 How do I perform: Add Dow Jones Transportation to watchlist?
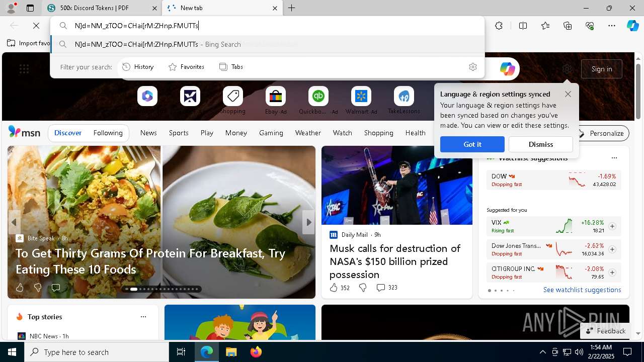tap(612, 249)
